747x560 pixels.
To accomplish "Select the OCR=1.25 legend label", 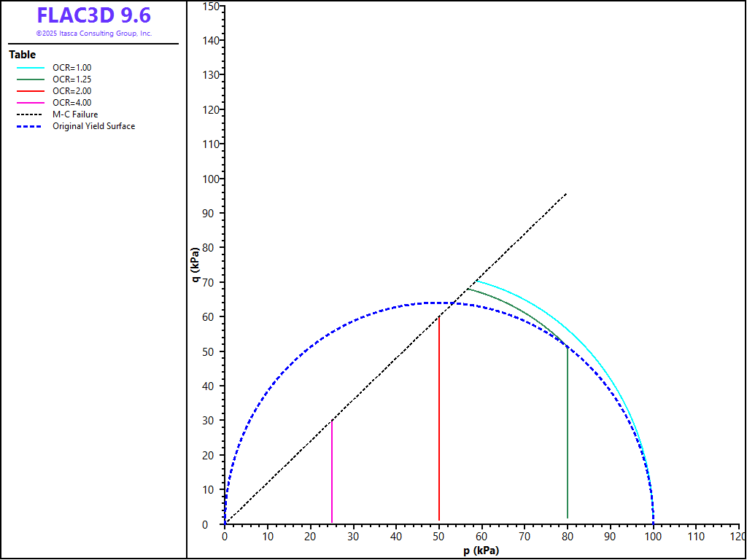I will click(71, 79).
